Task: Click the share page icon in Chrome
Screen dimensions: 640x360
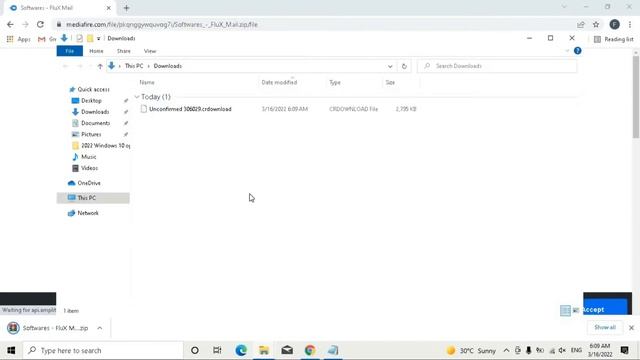Action: tap(580, 24)
